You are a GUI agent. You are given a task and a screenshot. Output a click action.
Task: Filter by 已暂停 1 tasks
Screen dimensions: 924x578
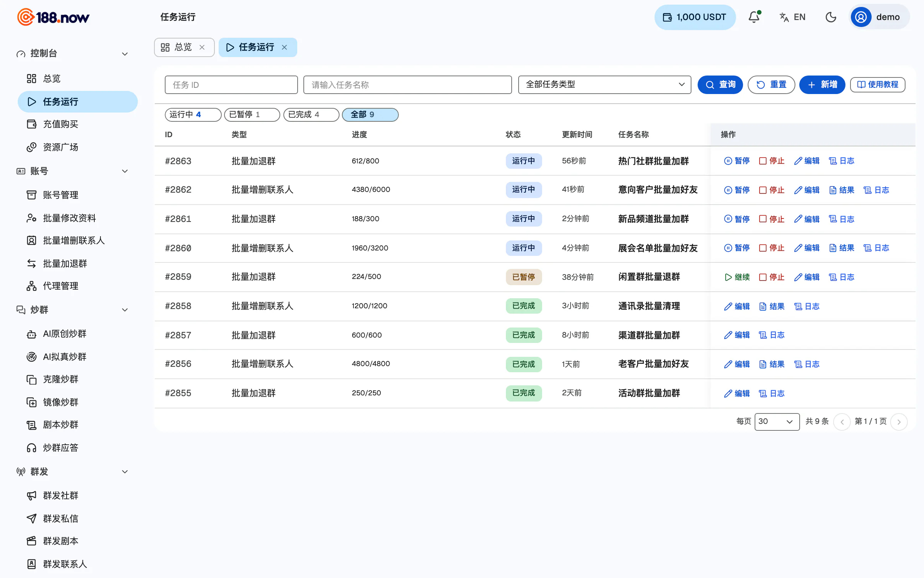point(252,115)
